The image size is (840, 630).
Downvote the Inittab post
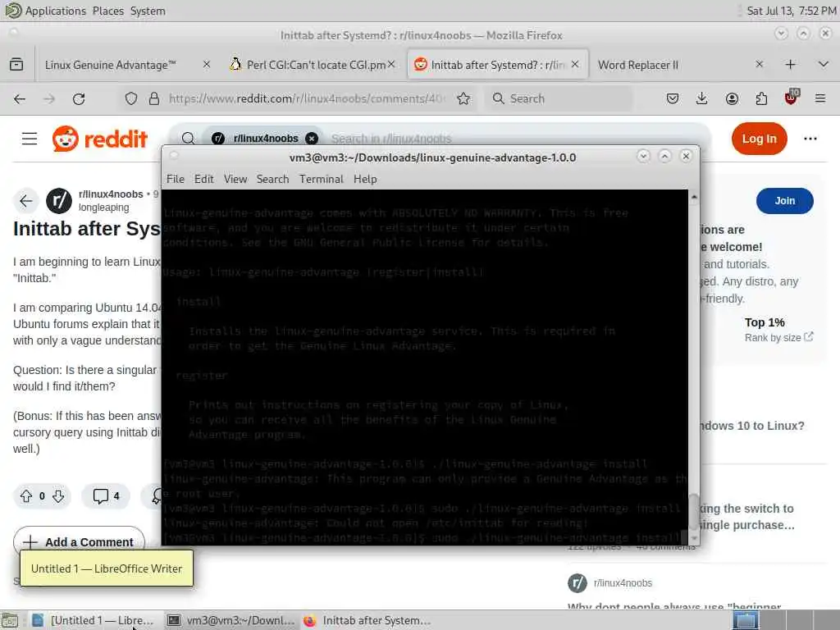click(58, 496)
